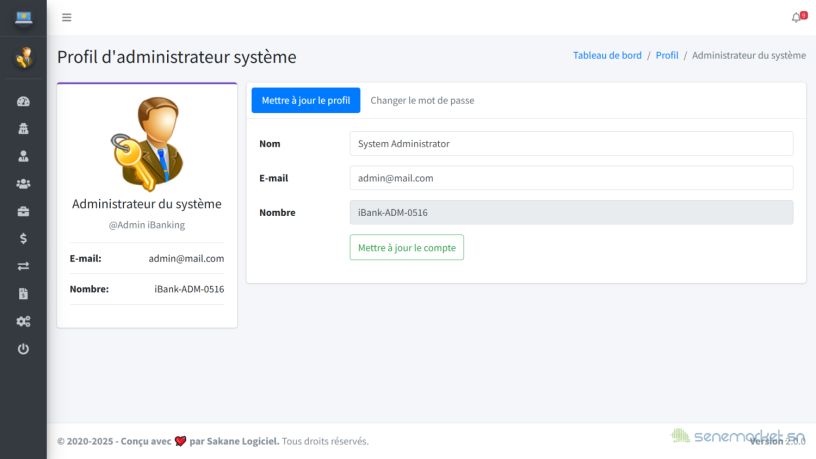This screenshot has height=459, width=816.
Task: Open the dashboard gauge icon in sidebar
Action: coord(23,101)
